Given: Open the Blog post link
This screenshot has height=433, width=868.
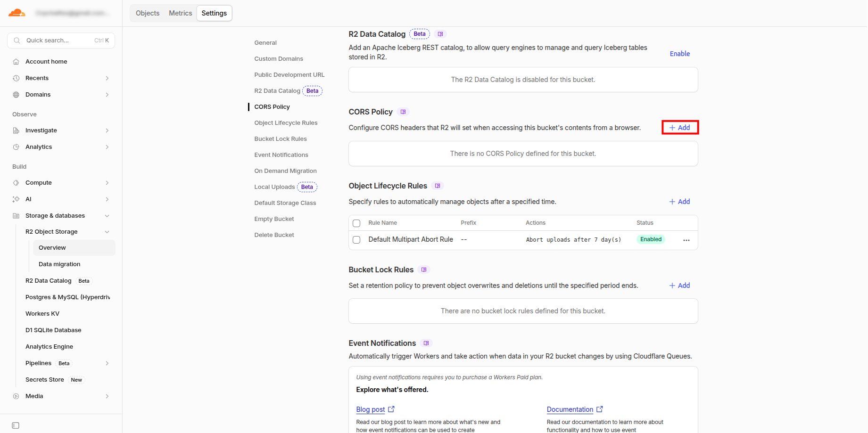Looking at the screenshot, I should (371, 409).
